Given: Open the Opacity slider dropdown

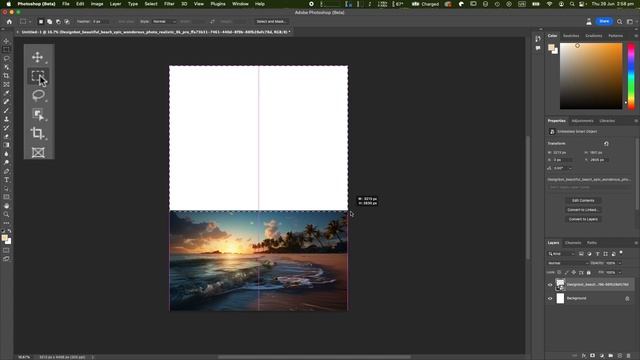Looking at the screenshot, I should click(620, 263).
